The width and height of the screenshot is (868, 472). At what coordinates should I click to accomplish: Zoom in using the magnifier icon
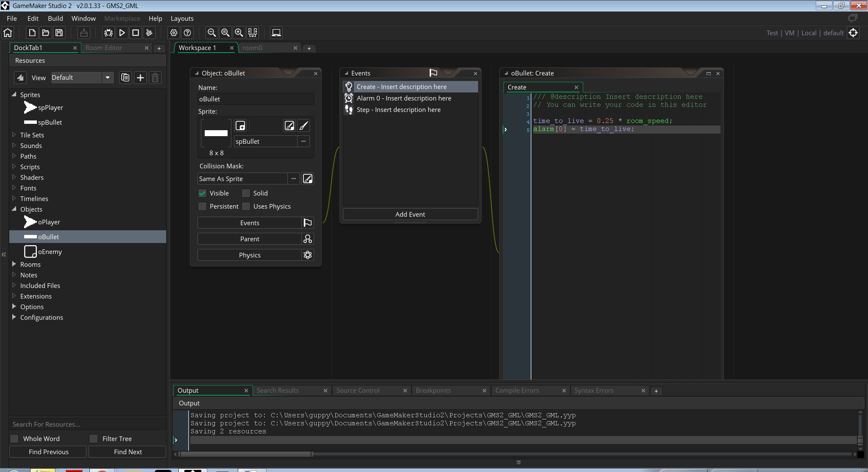pyautogui.click(x=239, y=33)
